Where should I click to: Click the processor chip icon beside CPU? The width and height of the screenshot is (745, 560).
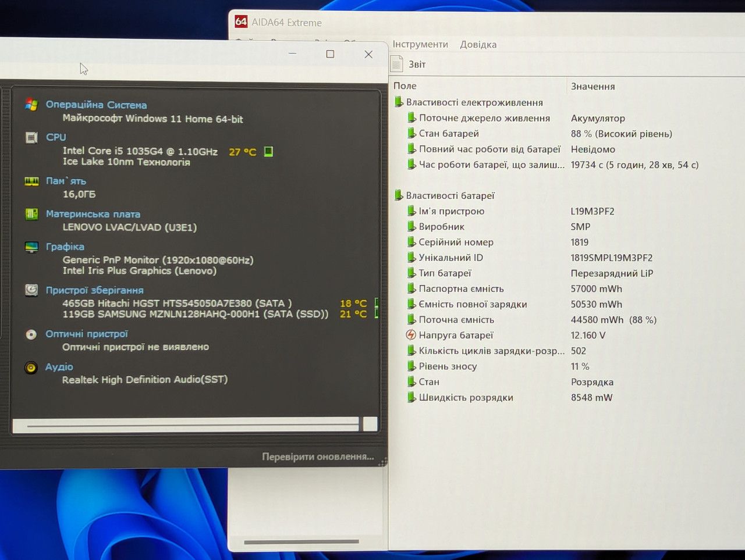tap(31, 137)
